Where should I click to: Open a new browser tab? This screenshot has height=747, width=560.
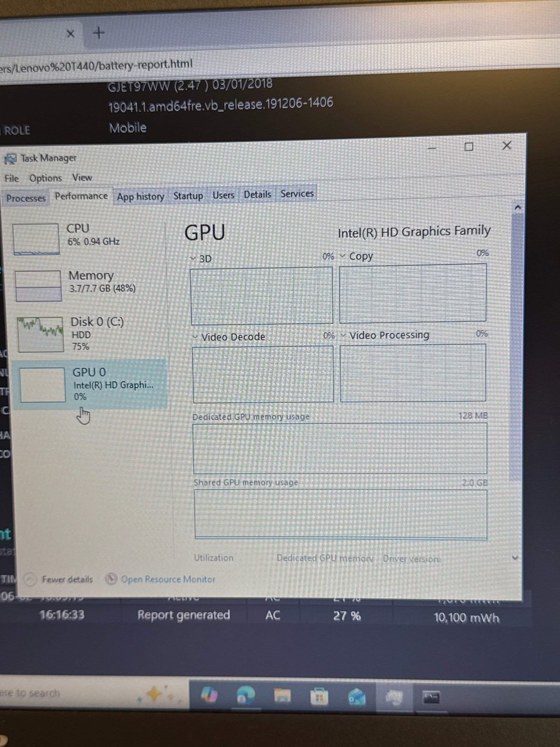pos(99,33)
